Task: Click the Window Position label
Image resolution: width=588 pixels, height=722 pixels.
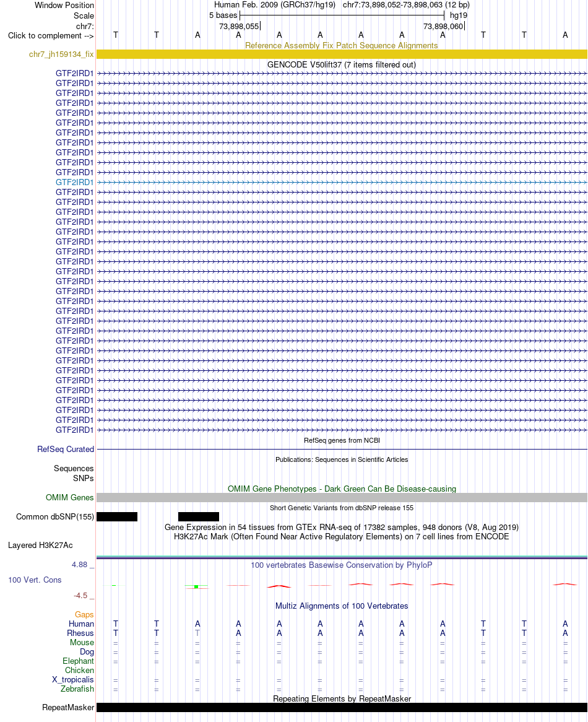Action: pos(64,6)
